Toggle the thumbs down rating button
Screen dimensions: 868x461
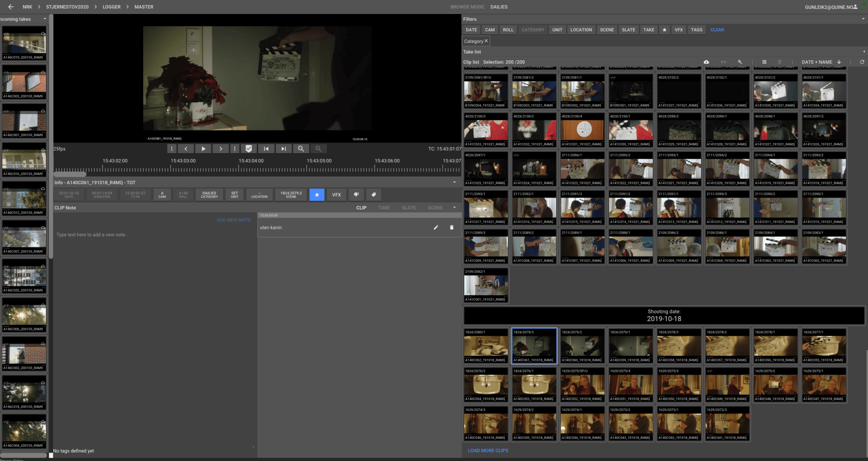point(356,195)
